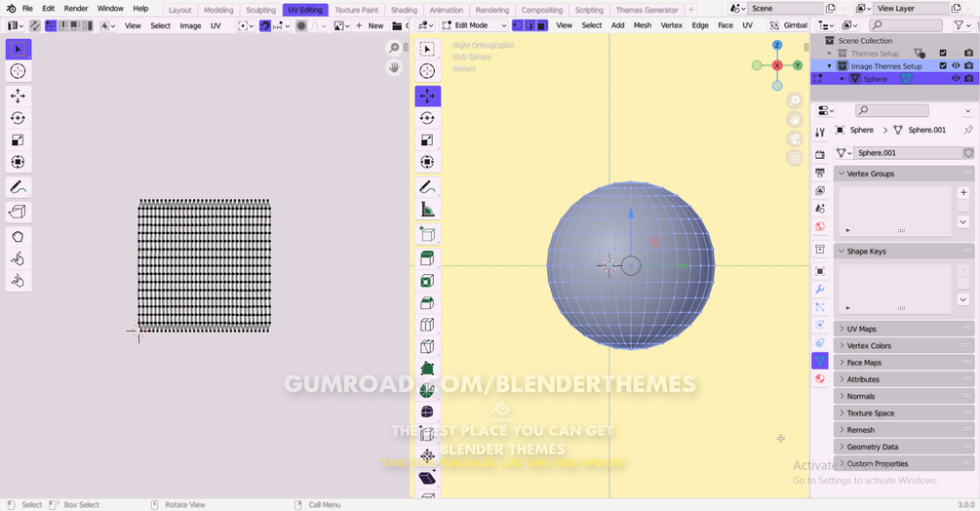
Task: Open the Render menu
Action: tap(76, 9)
